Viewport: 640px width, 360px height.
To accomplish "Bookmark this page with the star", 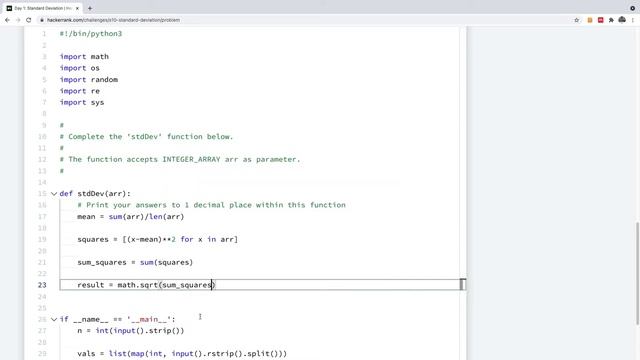I will pyautogui.click(x=577, y=20).
